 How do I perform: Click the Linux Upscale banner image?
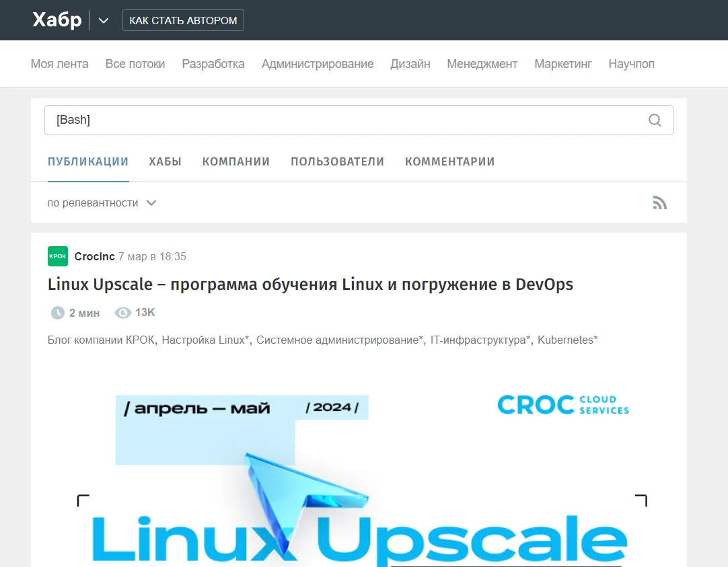pos(359,471)
